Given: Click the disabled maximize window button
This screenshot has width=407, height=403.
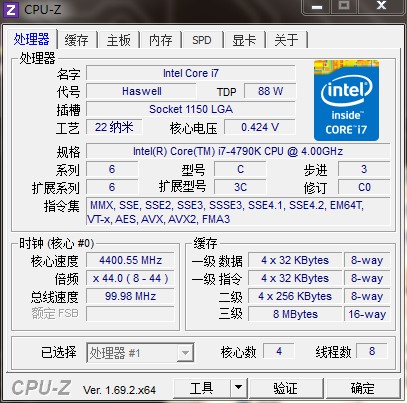Looking at the screenshot, I should [x=344, y=6].
